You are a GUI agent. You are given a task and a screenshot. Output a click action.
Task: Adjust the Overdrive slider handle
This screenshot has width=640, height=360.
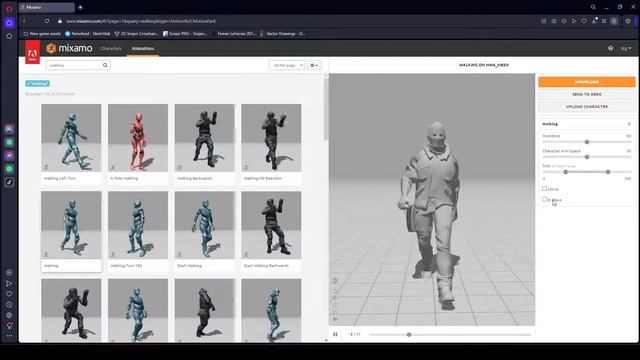coord(587,142)
